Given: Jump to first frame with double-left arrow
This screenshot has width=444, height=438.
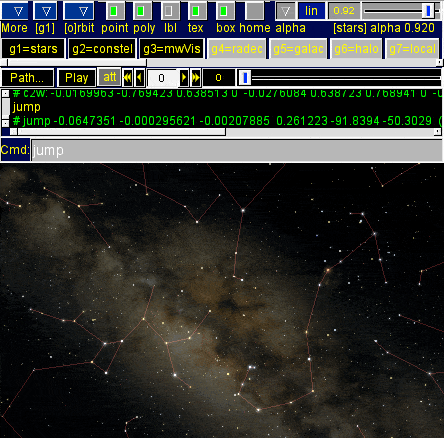Looking at the screenshot, I should (127, 78).
